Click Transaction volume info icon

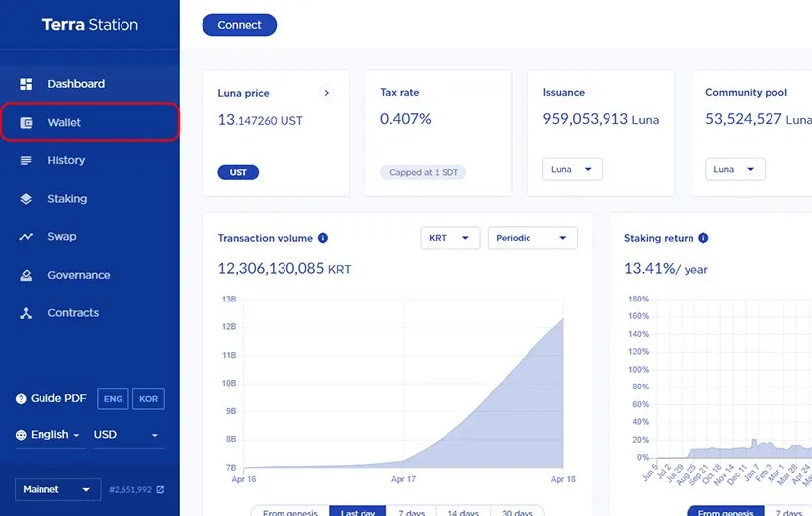[323, 238]
